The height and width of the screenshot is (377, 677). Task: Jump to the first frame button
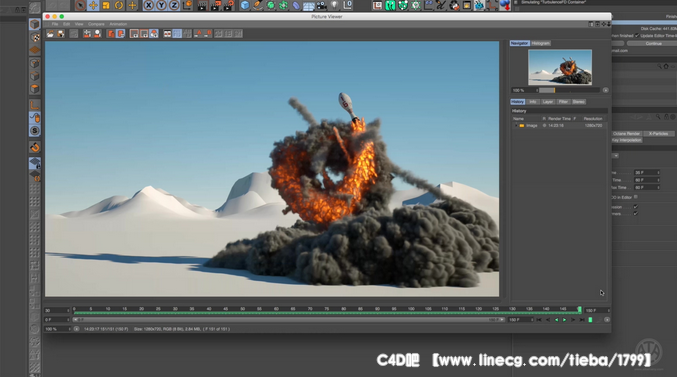pyautogui.click(x=539, y=320)
